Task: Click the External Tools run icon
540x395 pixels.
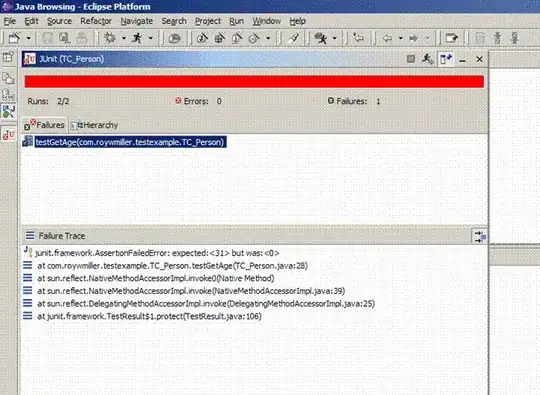Action: click(x=321, y=38)
